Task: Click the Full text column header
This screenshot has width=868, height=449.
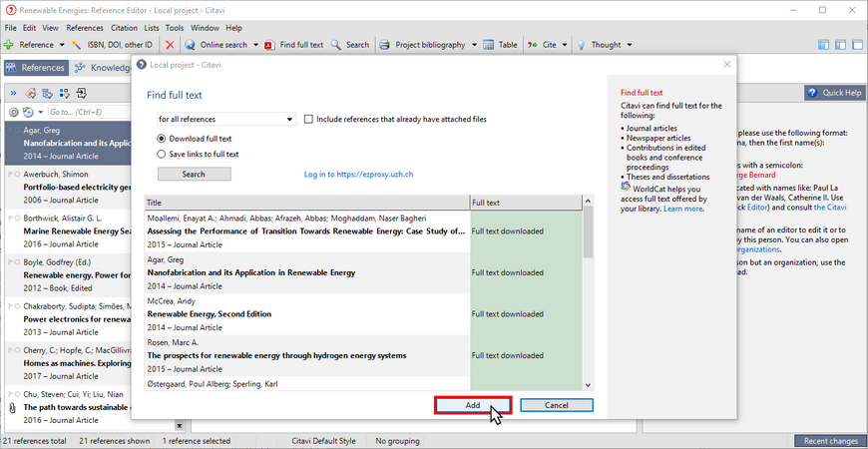Action: 526,203
